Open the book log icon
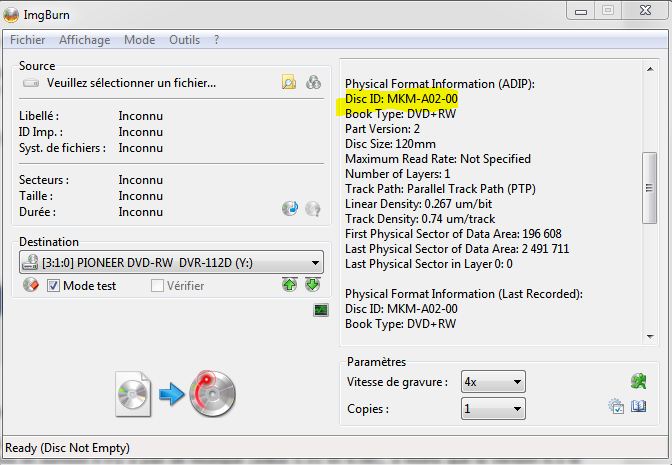This screenshot has height=465, width=672. pos(639,406)
